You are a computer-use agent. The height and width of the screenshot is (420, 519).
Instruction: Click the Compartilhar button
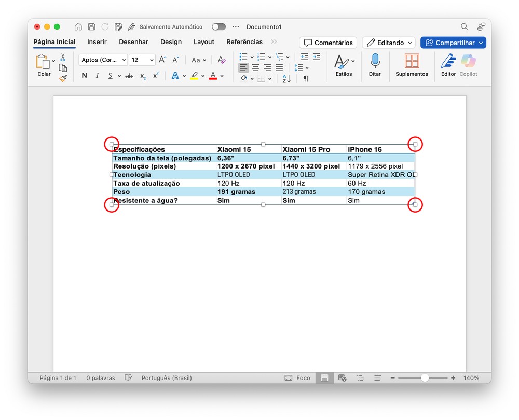click(x=453, y=43)
